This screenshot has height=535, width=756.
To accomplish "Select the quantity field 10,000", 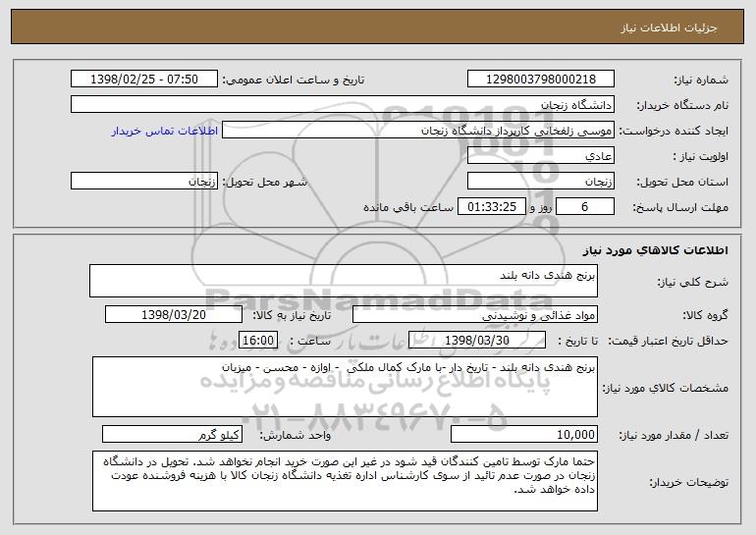I will 524,434.
